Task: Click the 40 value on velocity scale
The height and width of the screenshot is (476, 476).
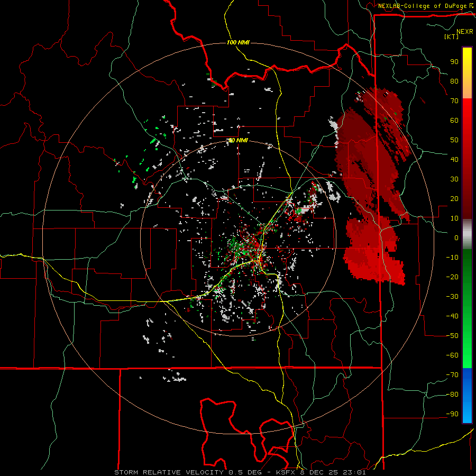Action: tap(454, 159)
